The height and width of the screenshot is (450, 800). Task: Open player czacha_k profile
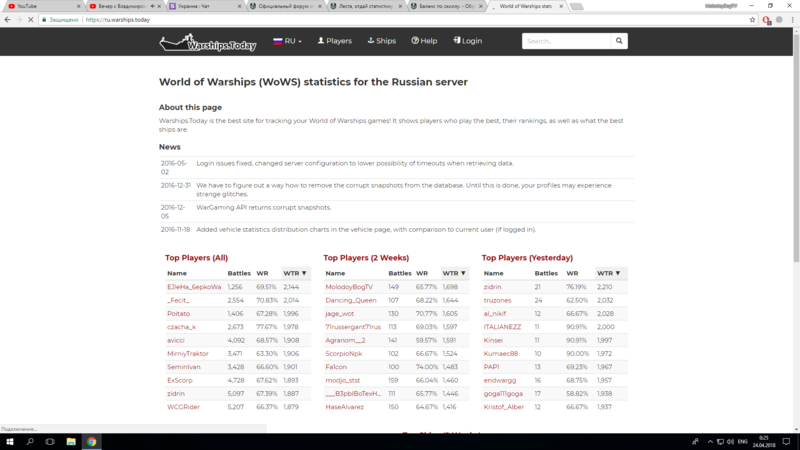[x=181, y=327]
